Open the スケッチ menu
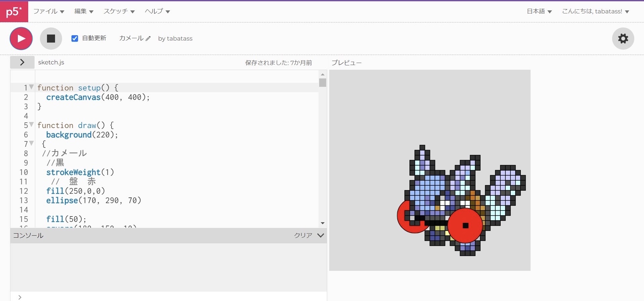644x301 pixels. 119,11
